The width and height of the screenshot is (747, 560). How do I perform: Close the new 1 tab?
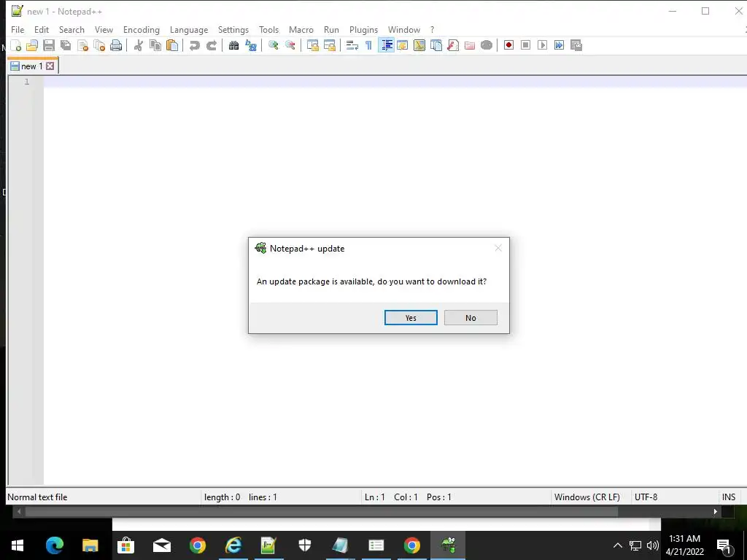coord(50,66)
